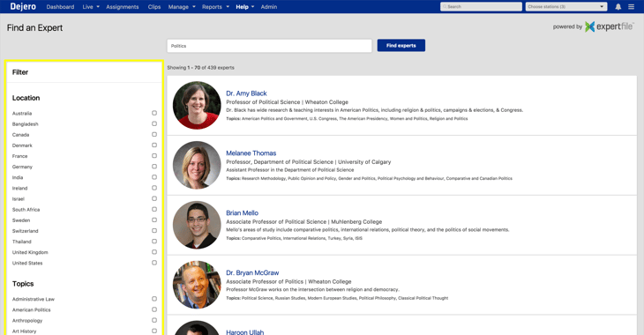The image size is (644, 335).
Task: Open Dr. Bryan McGraw's profile photo
Action: pos(197,285)
